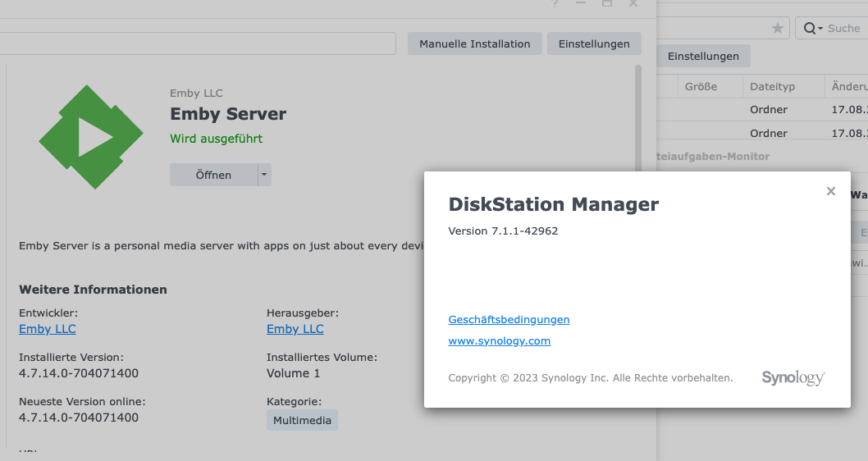Click the favorites star in File Station path bar
Image resolution: width=868 pixels, height=461 pixels.
[x=777, y=29]
